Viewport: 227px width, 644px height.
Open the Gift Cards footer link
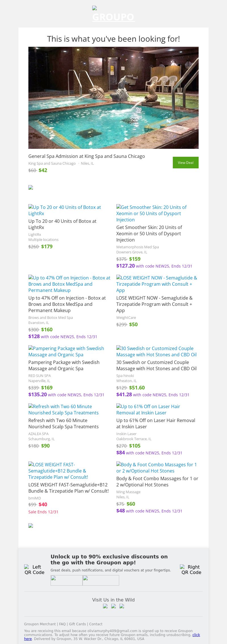click(77, 624)
